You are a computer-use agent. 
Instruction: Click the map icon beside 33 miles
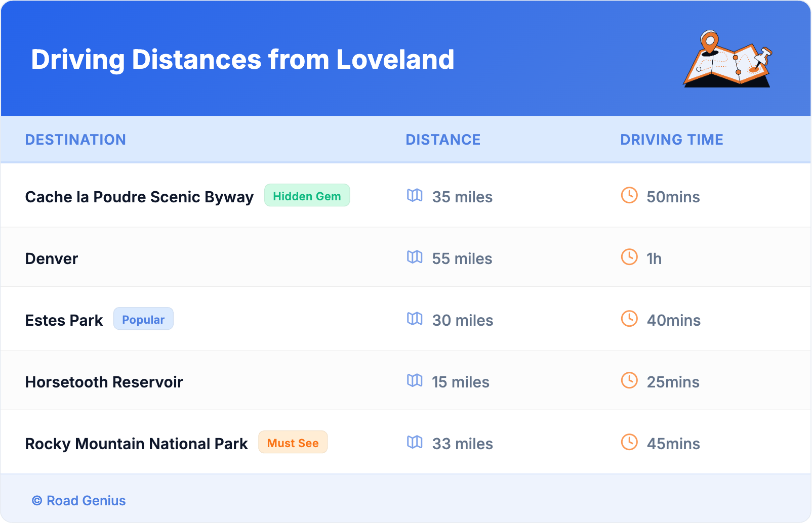415,443
